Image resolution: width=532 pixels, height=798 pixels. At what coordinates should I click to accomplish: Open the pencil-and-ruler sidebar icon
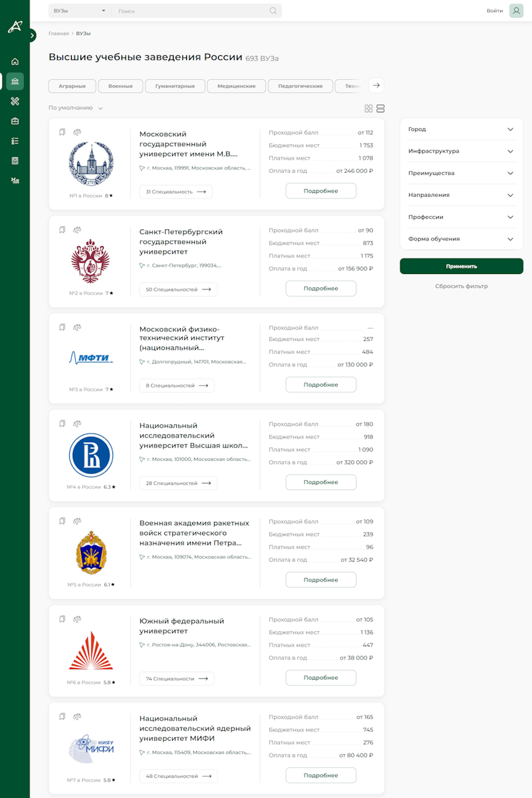[15, 101]
